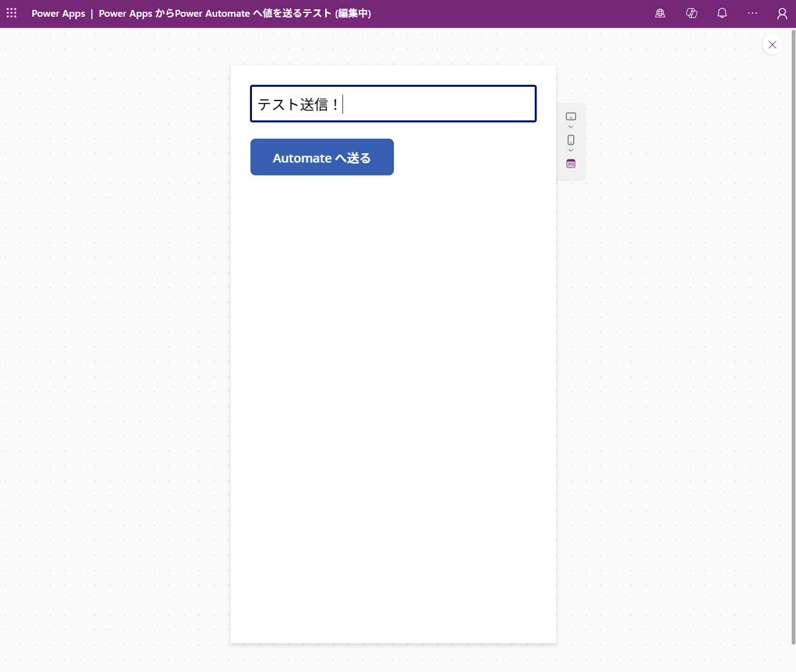Image resolution: width=796 pixels, height=672 pixels.
Task: Open the account profile icon
Action: [782, 13]
